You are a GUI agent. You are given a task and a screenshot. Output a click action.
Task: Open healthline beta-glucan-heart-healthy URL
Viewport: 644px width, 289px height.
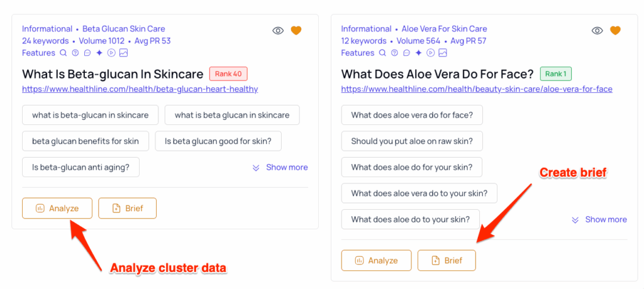coord(140,89)
